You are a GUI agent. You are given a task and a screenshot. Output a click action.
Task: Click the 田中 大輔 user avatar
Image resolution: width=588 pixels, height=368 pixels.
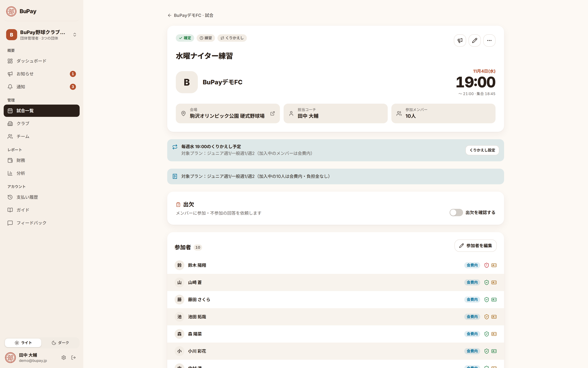[10, 358]
